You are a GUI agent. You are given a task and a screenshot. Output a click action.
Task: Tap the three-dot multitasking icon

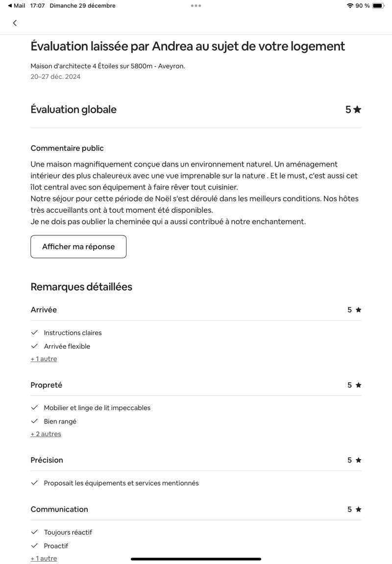click(196, 6)
